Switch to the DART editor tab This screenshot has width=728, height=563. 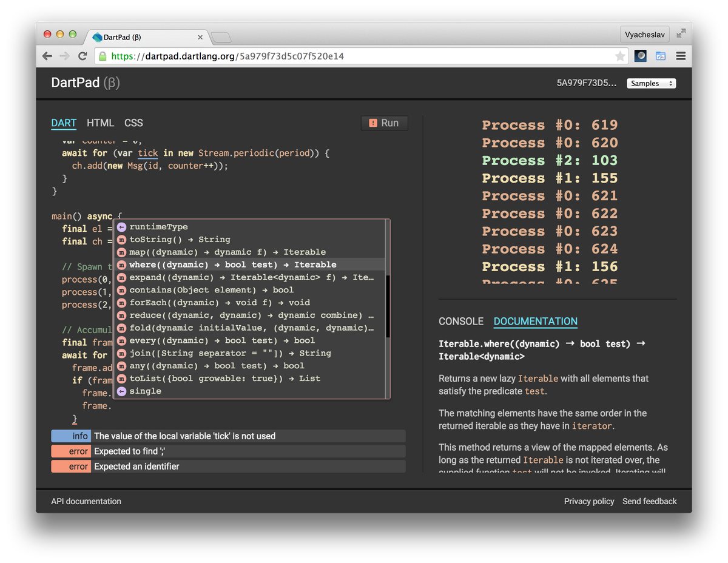click(64, 123)
